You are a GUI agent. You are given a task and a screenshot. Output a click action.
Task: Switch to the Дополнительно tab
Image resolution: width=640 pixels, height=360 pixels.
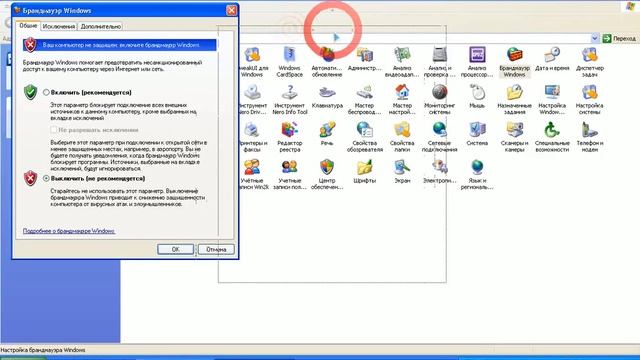click(101, 27)
